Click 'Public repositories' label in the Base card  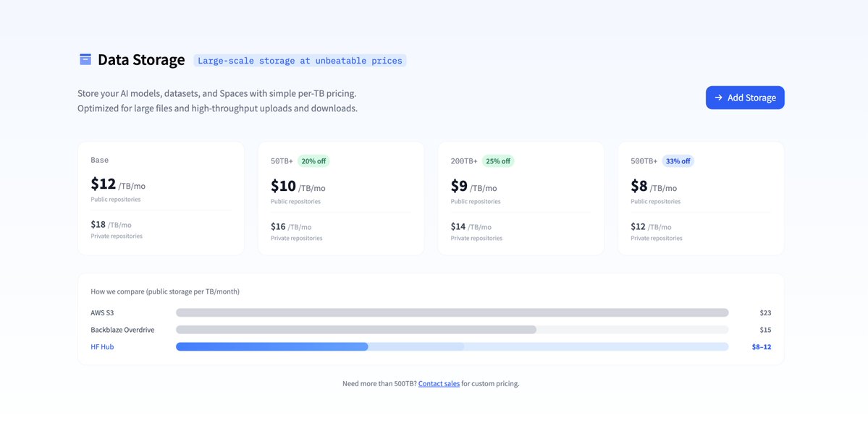[116, 199]
